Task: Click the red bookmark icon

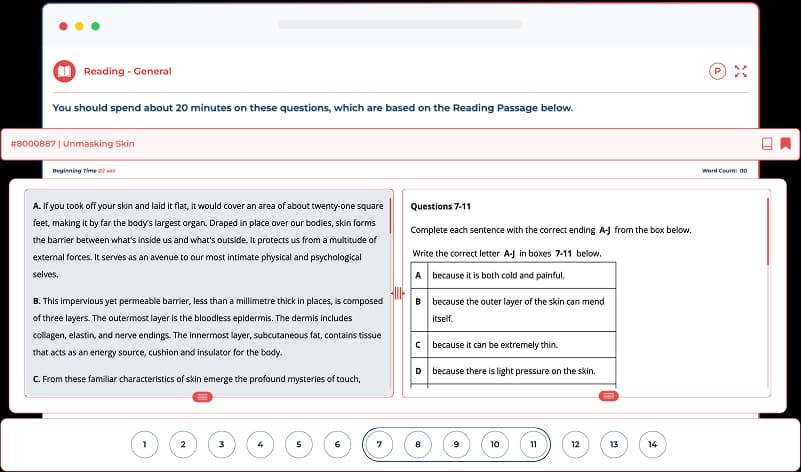Action: [x=786, y=143]
